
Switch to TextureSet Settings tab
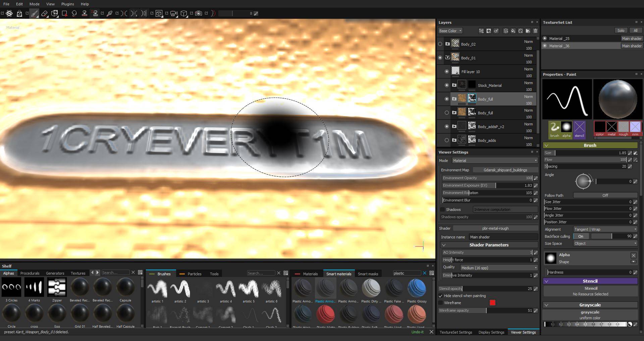(456, 332)
